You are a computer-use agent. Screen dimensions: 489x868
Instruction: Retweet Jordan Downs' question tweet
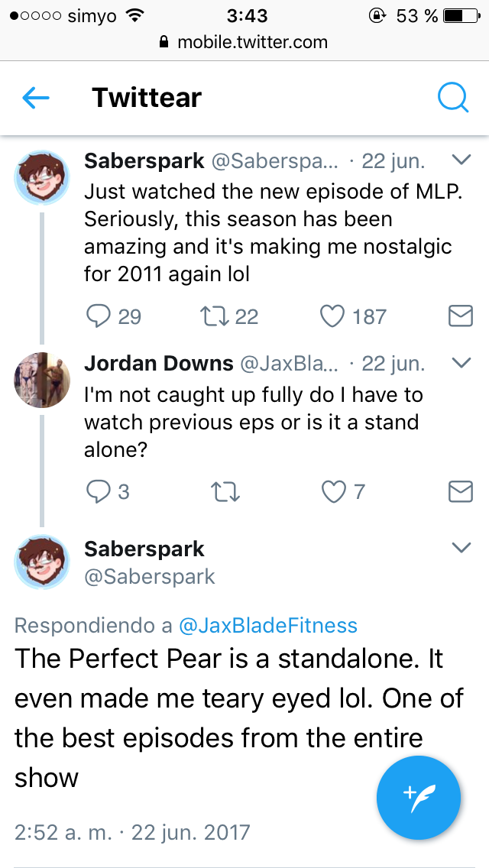tap(225, 492)
